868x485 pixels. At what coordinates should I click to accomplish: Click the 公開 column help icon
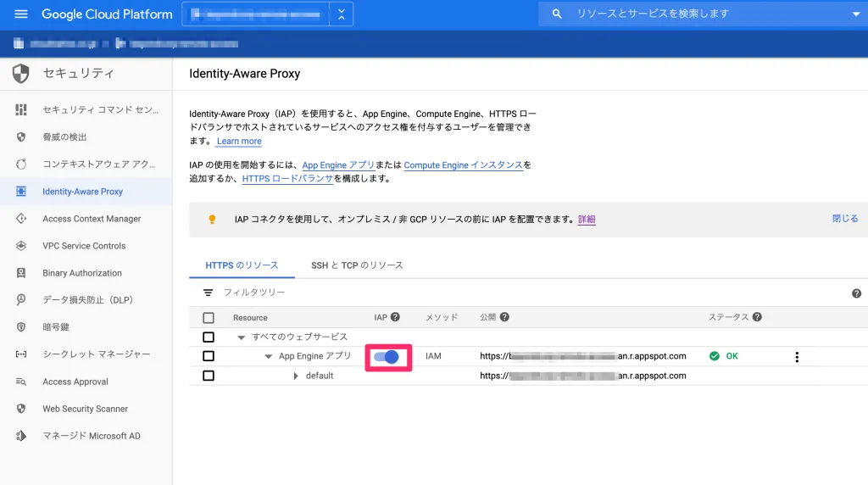pyautogui.click(x=504, y=316)
